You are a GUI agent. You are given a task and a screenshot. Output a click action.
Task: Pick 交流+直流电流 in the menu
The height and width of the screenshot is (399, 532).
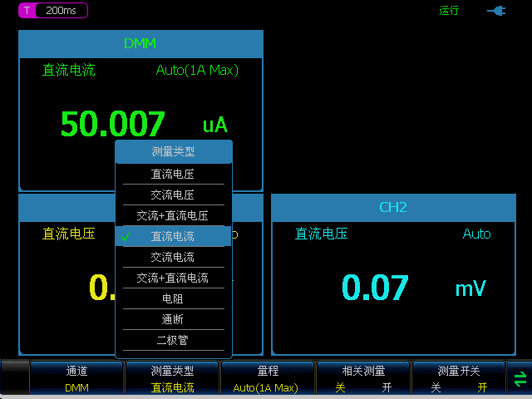tap(173, 278)
